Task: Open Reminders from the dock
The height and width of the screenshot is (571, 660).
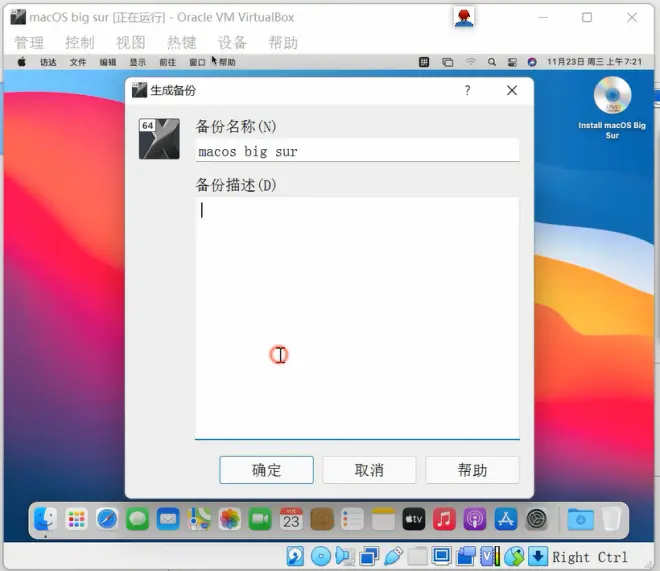Action: click(352, 519)
